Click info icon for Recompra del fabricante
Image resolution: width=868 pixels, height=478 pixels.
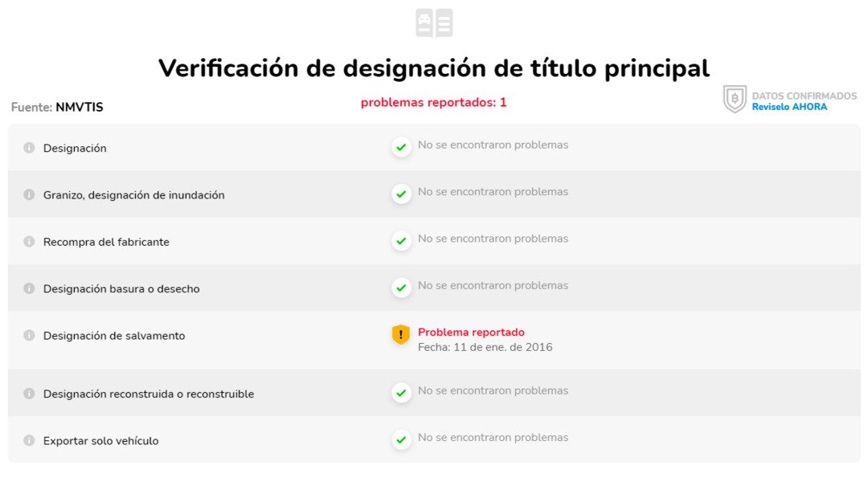click(29, 242)
